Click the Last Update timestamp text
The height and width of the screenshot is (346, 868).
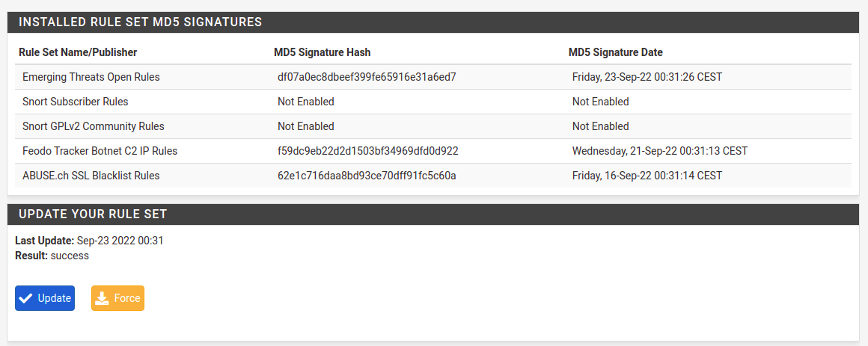coord(120,241)
